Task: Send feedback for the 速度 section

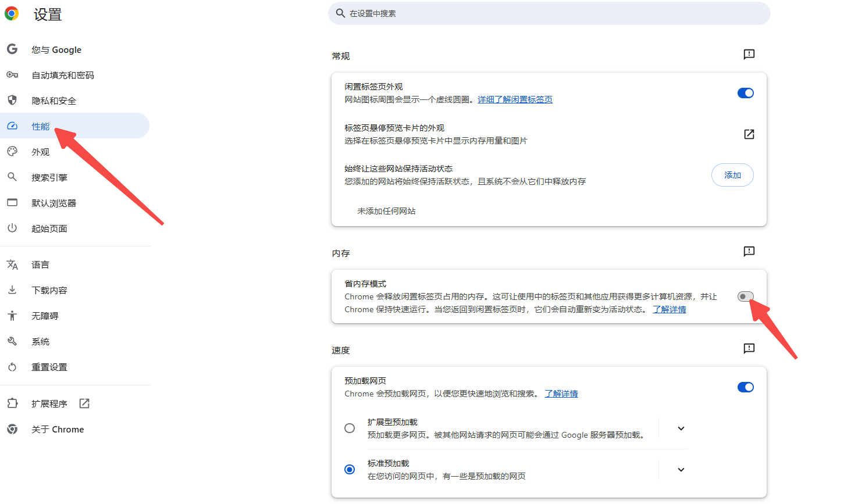Action: tap(749, 348)
